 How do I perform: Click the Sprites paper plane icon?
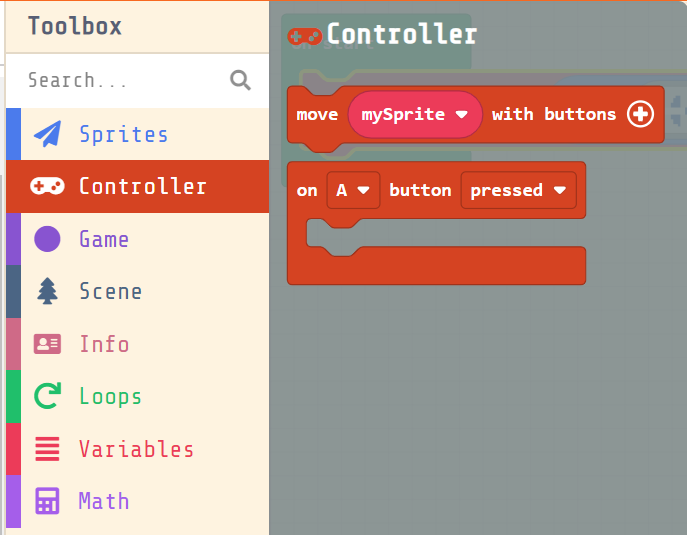47,134
